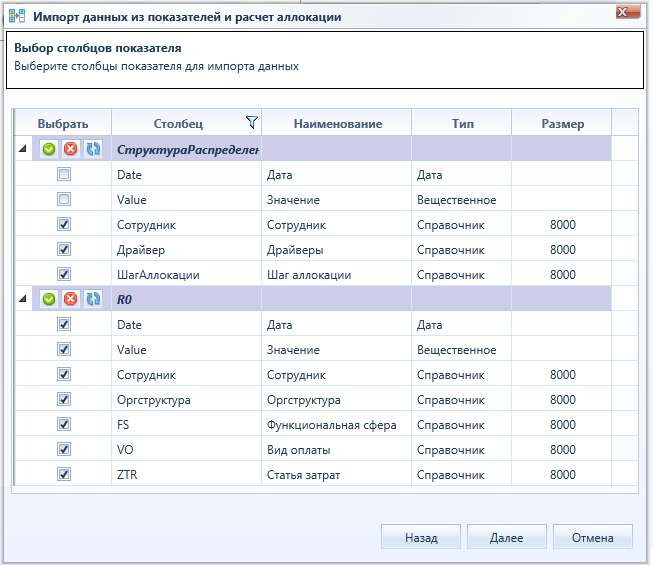Uncheck Сотрудник under R0 group
653x565 pixels.
pos(64,374)
